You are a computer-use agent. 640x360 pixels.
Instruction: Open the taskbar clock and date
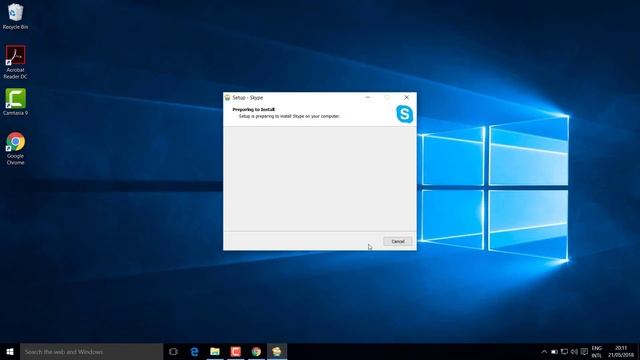tap(620, 351)
